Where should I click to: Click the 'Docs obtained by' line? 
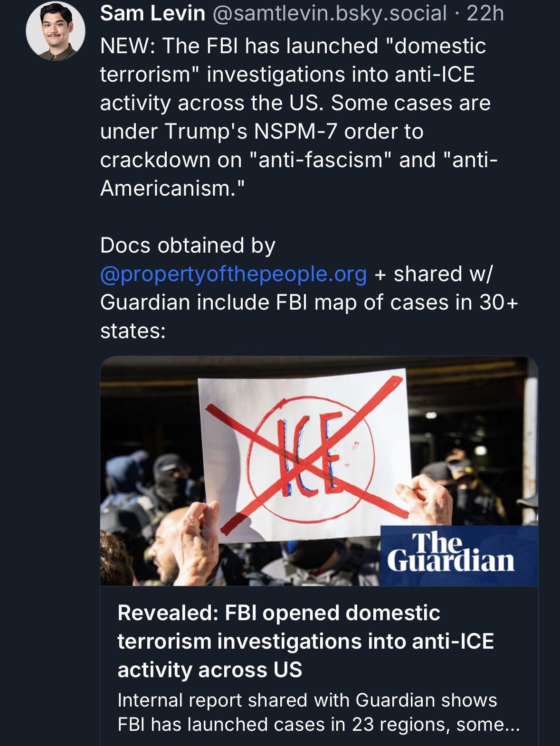(x=188, y=246)
